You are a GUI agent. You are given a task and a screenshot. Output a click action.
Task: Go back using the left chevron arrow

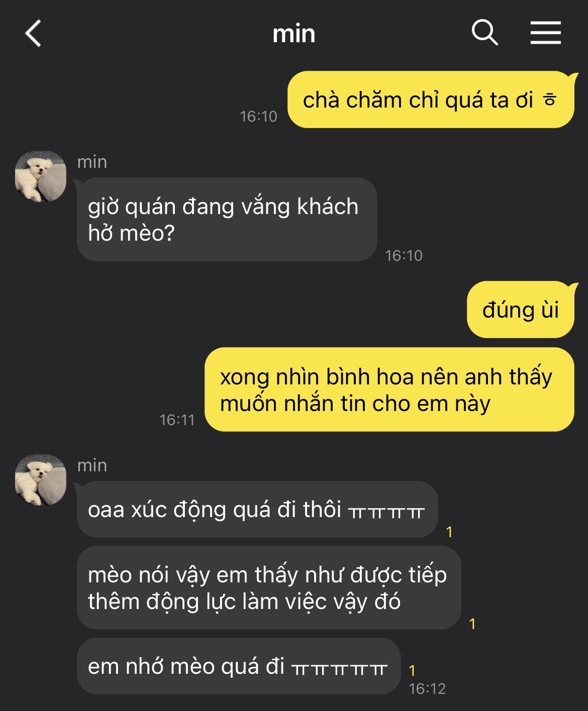pos(33,34)
